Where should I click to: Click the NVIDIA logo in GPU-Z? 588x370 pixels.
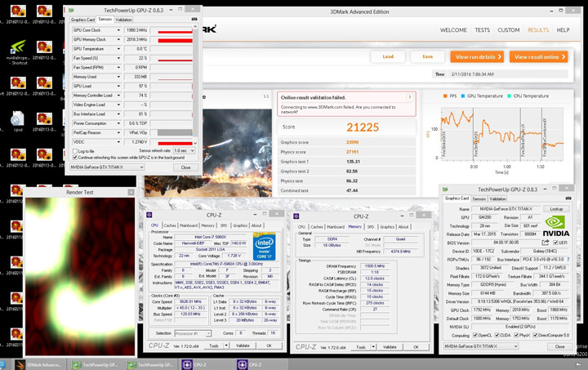pyautogui.click(x=556, y=226)
